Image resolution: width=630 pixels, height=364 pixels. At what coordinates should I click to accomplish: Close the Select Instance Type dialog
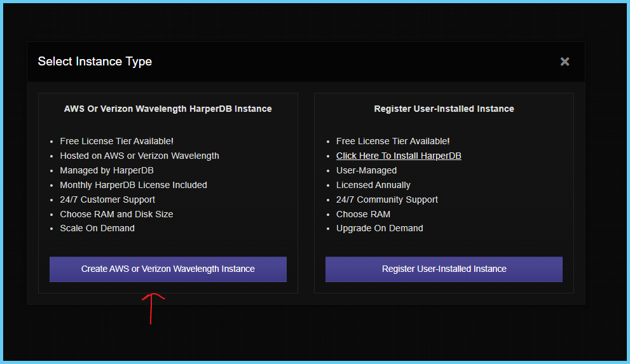point(565,62)
